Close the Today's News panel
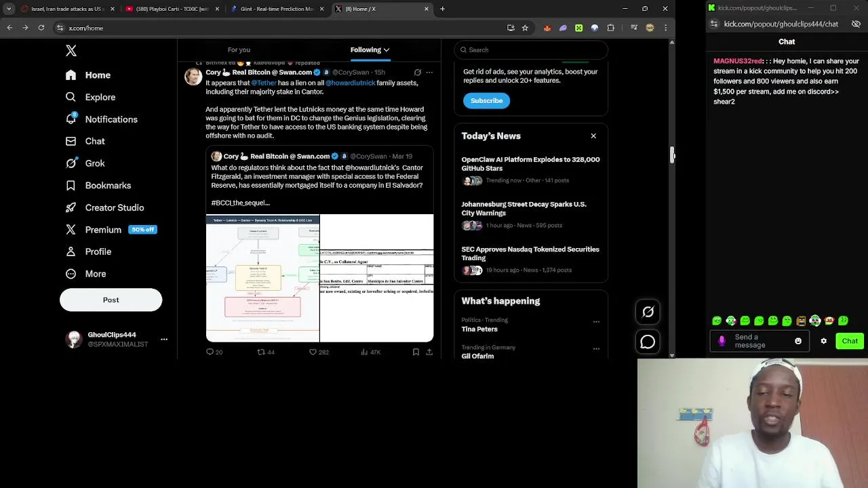 [593, 136]
